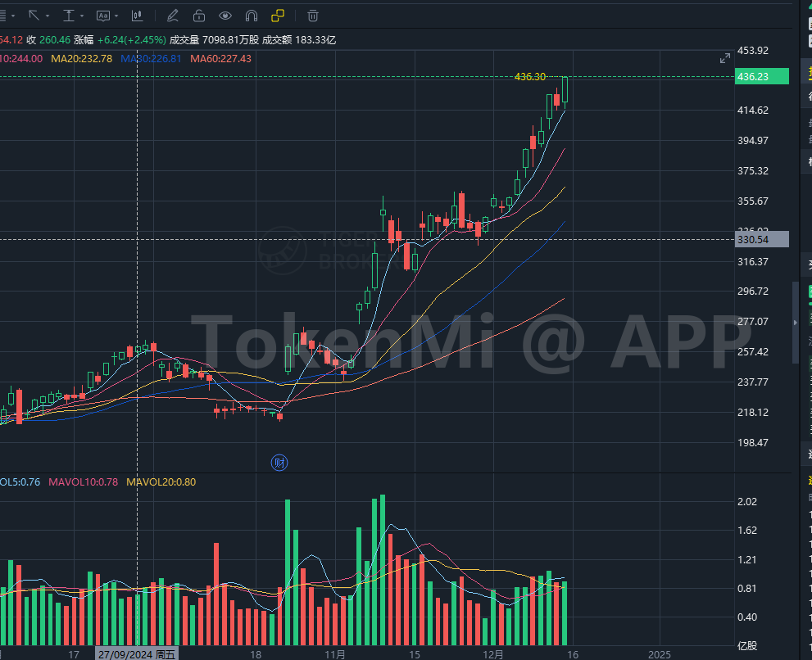Open dropdown arrow beside arrow line tool
This screenshot has width=812, height=660.
[x=48, y=16]
